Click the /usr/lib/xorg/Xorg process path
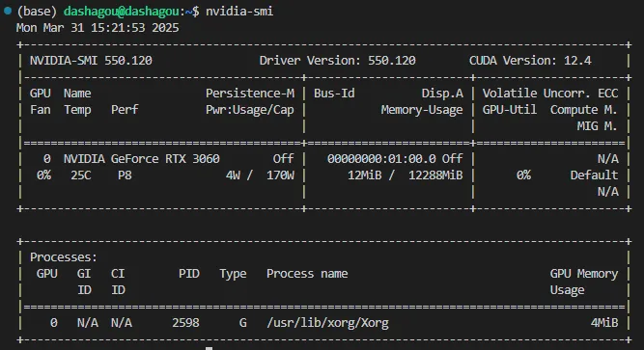Viewport: 644px width, 350px height. (x=327, y=323)
